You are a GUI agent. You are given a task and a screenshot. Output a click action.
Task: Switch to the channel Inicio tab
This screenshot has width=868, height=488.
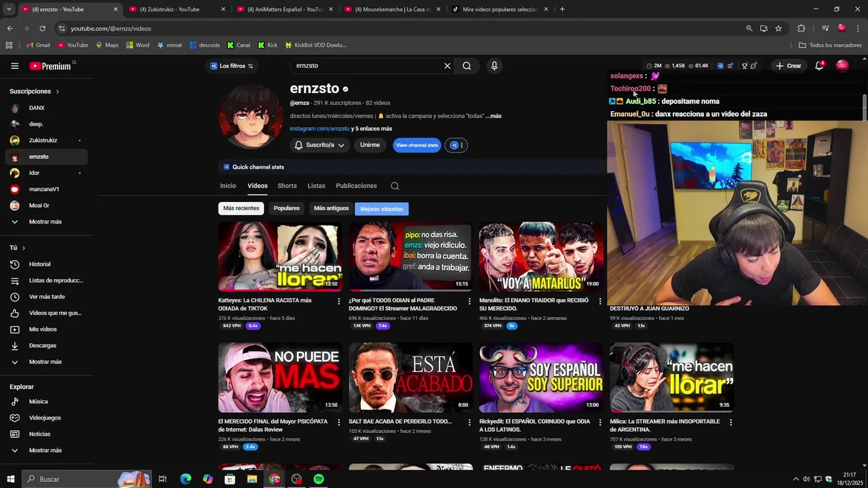228,186
